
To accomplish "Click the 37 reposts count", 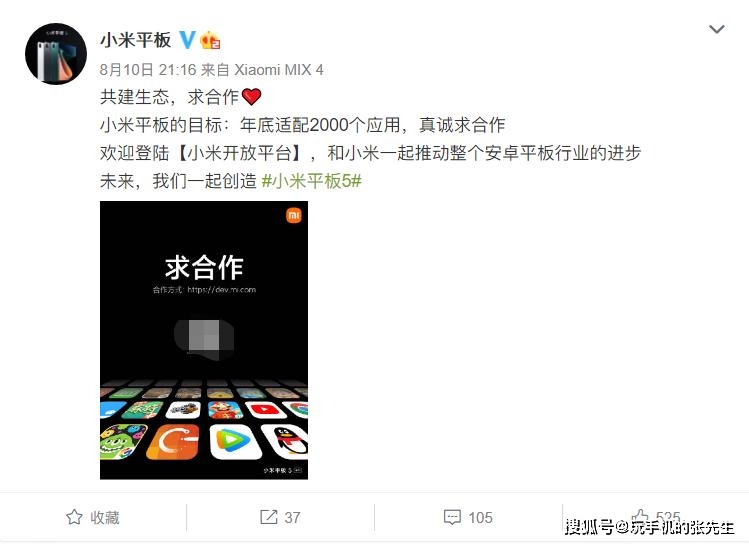I will pos(292,517).
